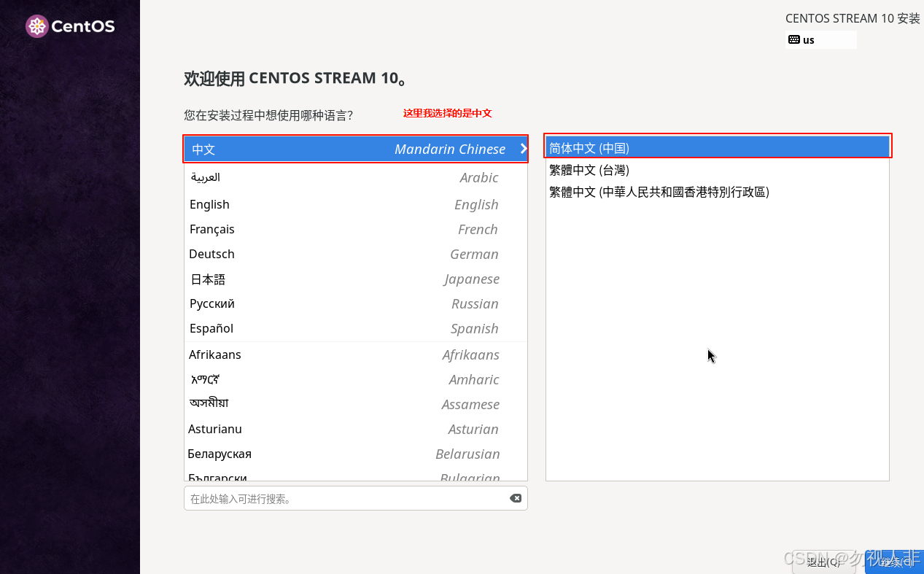The height and width of the screenshot is (574, 924).
Task: Select English in the language list
Action: pyautogui.click(x=356, y=204)
